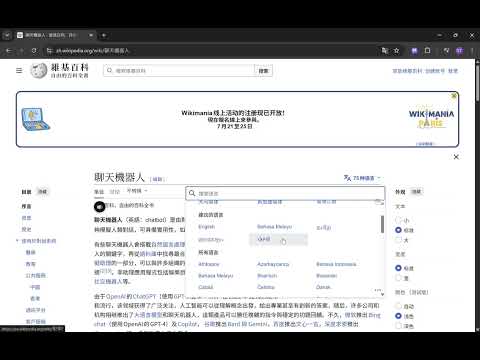480x360 pixels.
Task: Click the donate to Wikipedia link
Action: pos(407,71)
